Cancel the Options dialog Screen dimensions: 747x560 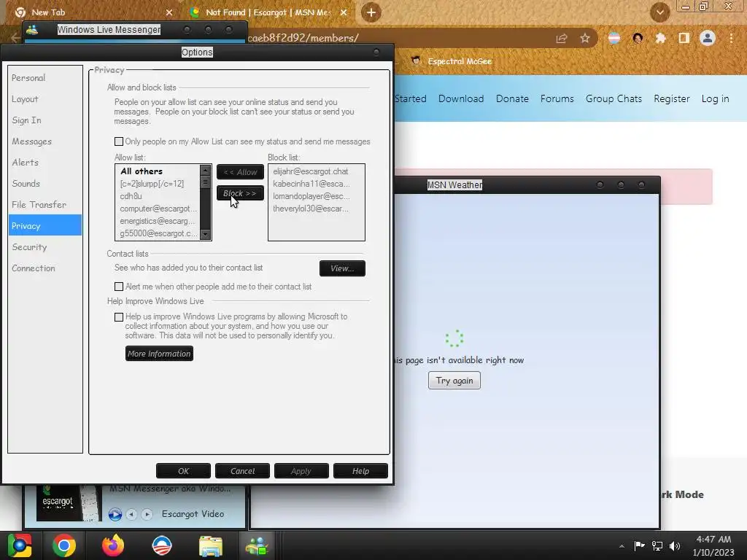tap(242, 471)
